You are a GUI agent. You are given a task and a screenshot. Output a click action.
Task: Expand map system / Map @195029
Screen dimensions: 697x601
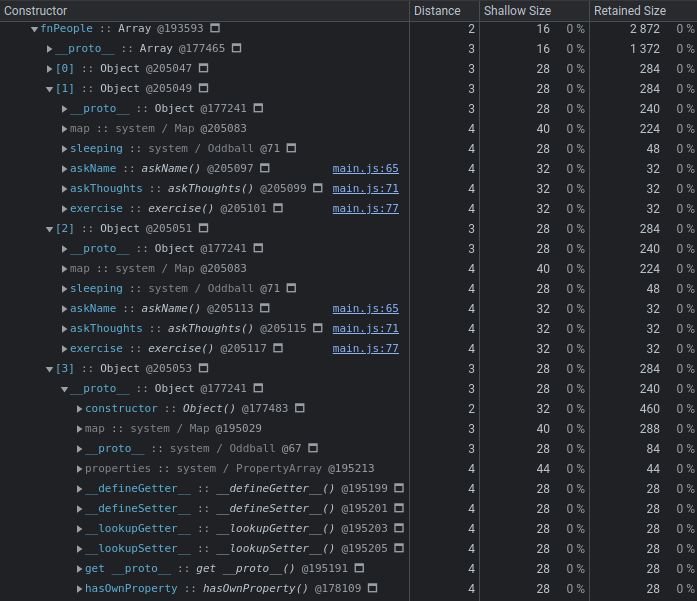pos(80,429)
